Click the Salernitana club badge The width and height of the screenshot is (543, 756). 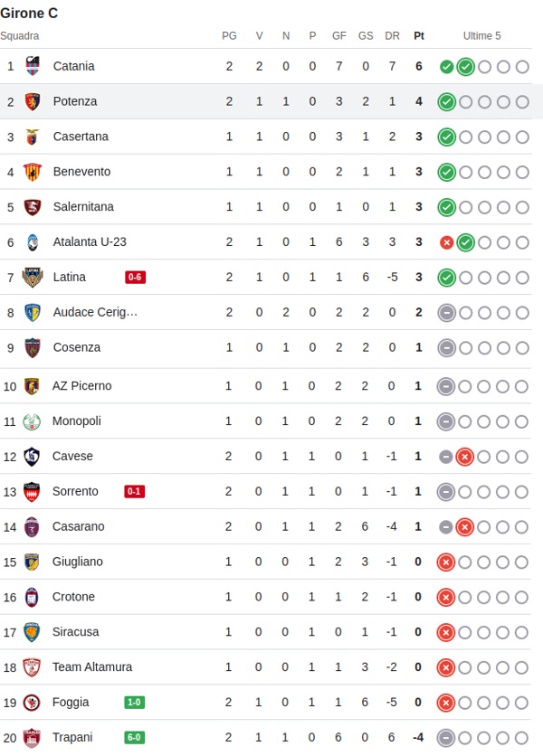(32, 207)
